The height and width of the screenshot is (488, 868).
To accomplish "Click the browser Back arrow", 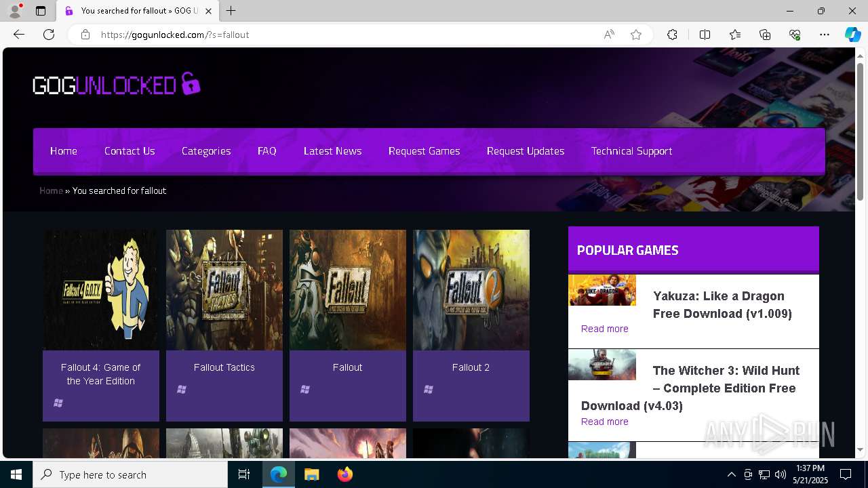I will (19, 35).
